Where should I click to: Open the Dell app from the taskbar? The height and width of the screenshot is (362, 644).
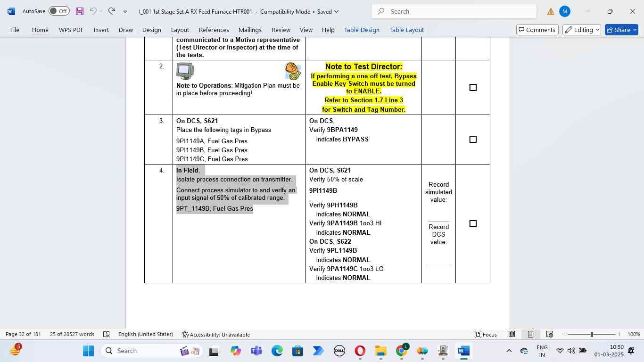pyautogui.click(x=339, y=351)
